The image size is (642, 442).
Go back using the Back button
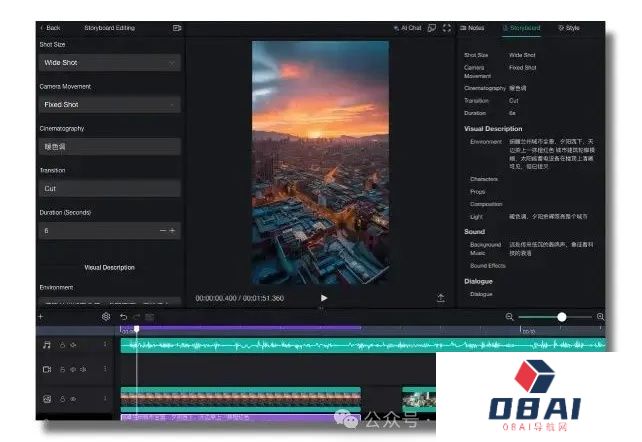tap(50, 28)
